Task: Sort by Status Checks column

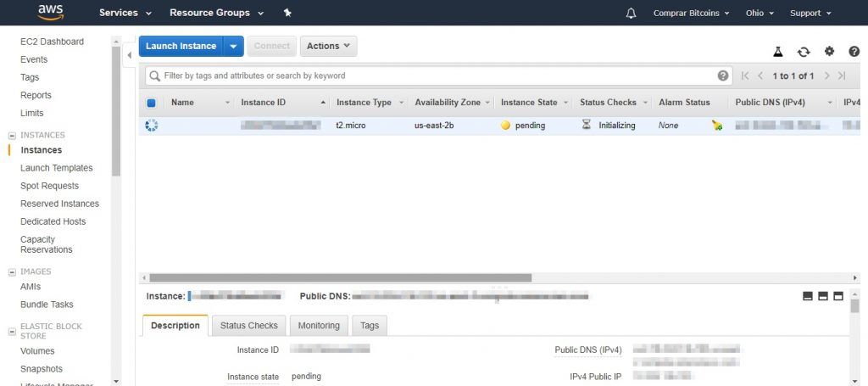Action: click(x=608, y=103)
